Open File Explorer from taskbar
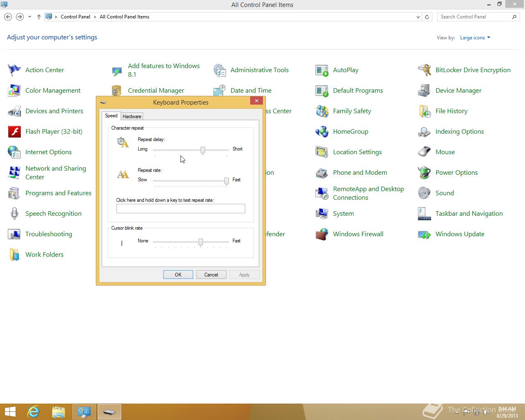 [59, 412]
